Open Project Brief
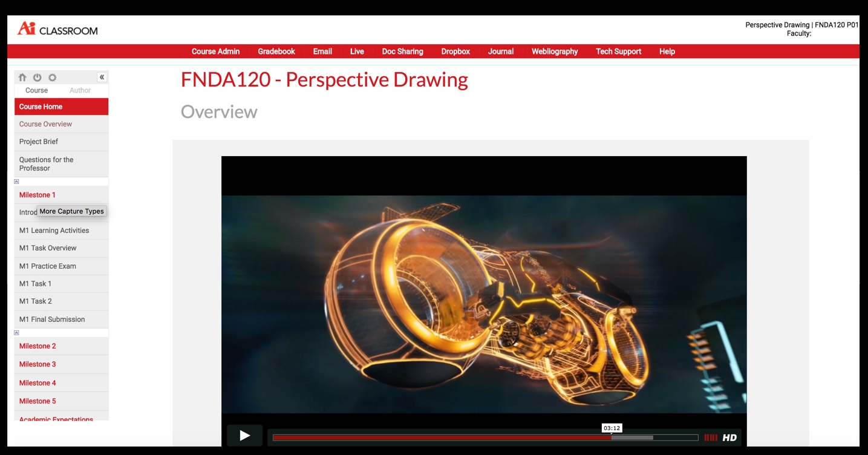The width and height of the screenshot is (868, 455). pos(61,142)
